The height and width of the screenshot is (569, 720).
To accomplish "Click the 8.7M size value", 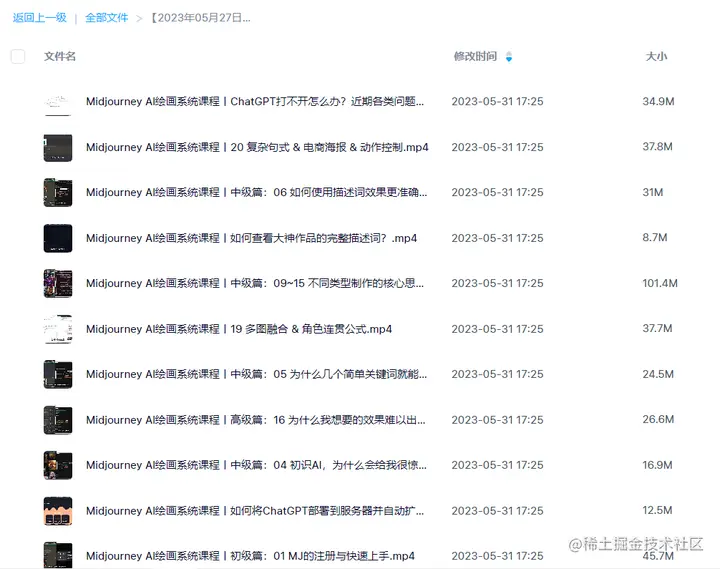I will coord(655,237).
